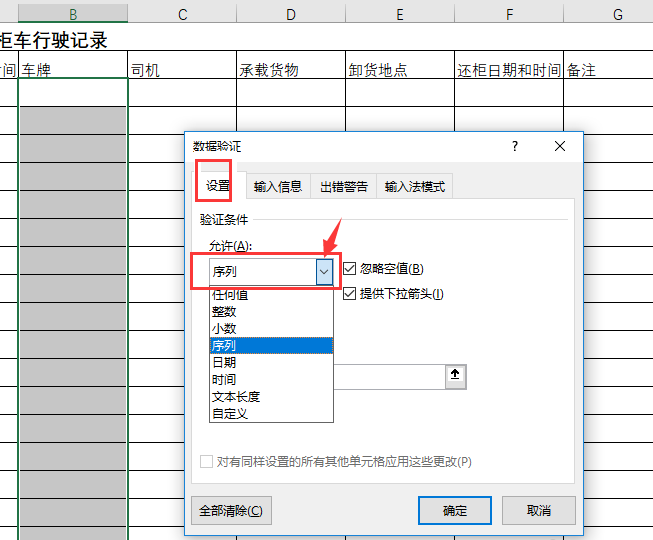Click the 还柜日期和时间 header cell
Screen dimensions: 653x540
(x=509, y=65)
